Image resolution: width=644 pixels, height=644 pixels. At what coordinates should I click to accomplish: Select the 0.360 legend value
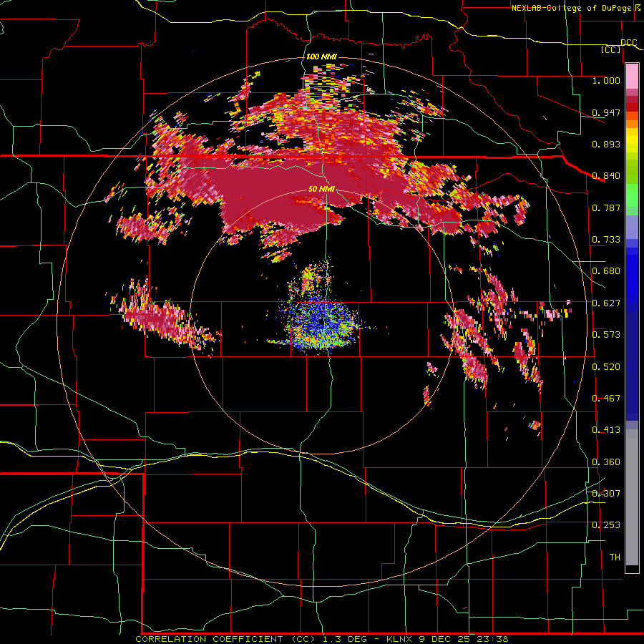tap(606, 462)
